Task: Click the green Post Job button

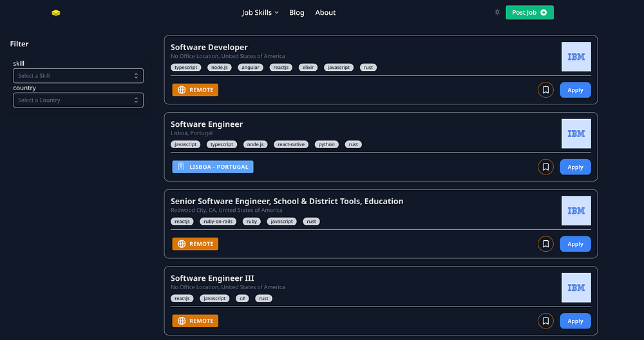Action: (x=529, y=12)
